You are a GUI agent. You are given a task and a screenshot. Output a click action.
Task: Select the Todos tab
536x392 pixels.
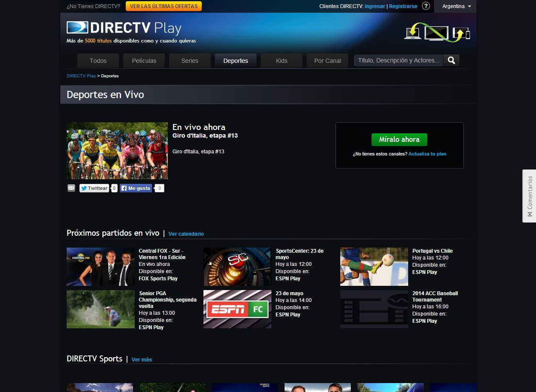click(98, 61)
